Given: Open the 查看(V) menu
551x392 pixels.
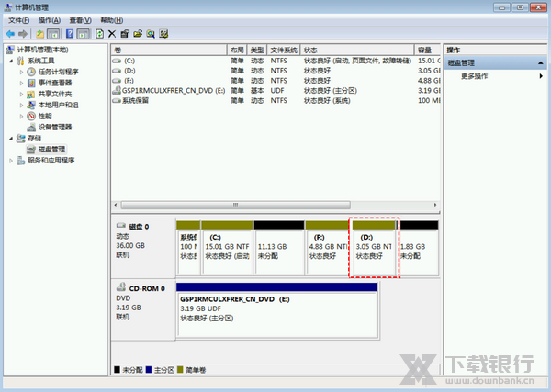Looking at the screenshot, I should point(80,19).
